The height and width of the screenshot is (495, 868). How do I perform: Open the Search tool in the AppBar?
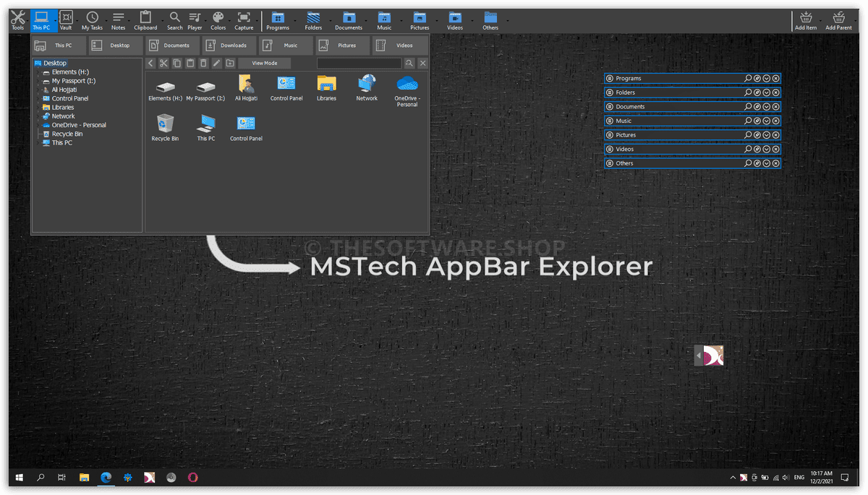(x=175, y=20)
